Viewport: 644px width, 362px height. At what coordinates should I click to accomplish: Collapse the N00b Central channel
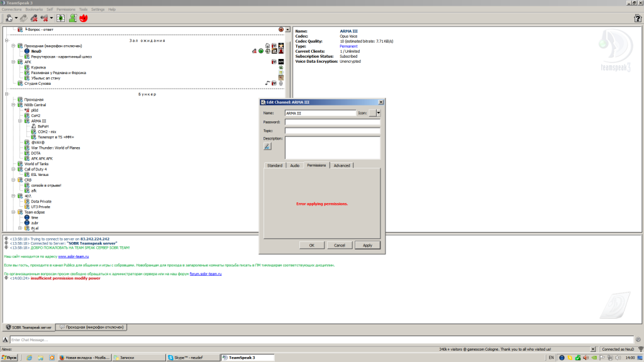pos(13,105)
